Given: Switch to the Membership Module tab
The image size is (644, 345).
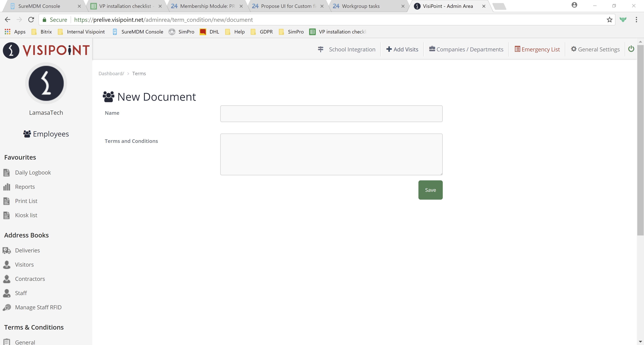Looking at the screenshot, I should click(207, 6).
